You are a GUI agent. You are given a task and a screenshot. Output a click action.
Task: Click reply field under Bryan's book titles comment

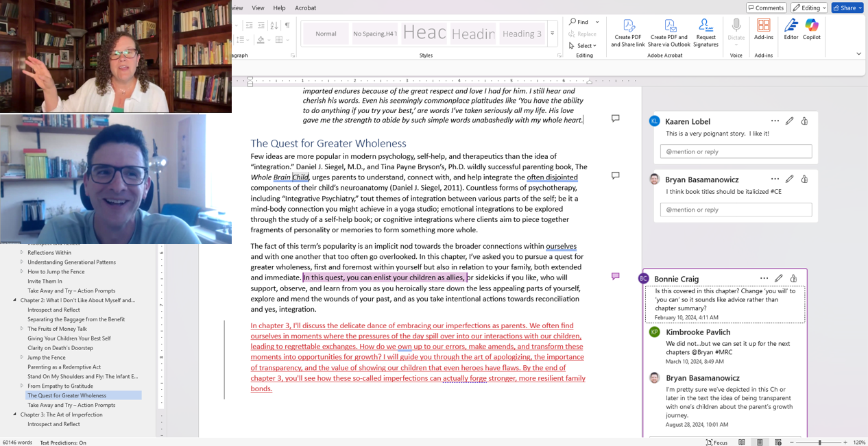[736, 210]
